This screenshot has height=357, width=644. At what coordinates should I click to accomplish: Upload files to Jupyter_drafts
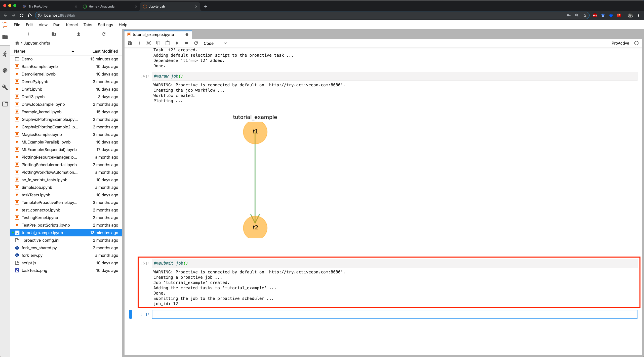point(79,34)
